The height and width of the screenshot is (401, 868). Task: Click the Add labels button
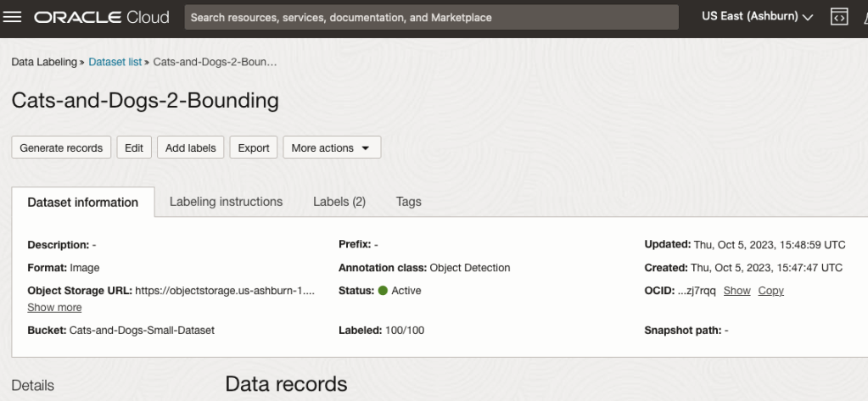190,148
